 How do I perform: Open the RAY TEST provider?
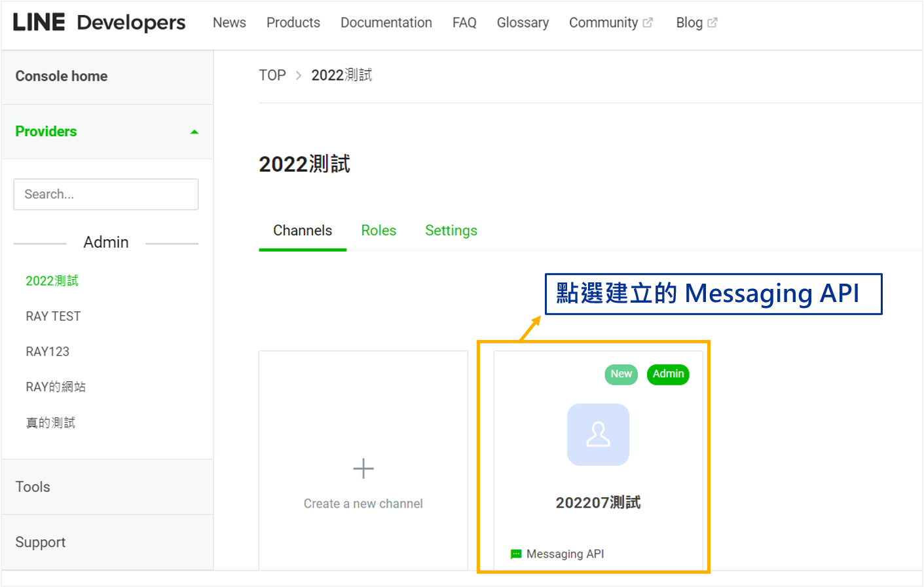pyautogui.click(x=53, y=316)
